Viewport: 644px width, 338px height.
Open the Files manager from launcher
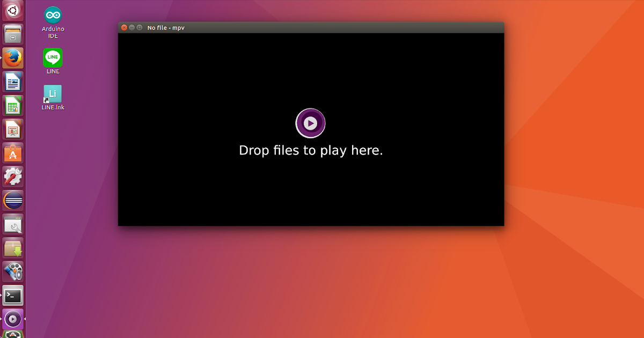13,34
